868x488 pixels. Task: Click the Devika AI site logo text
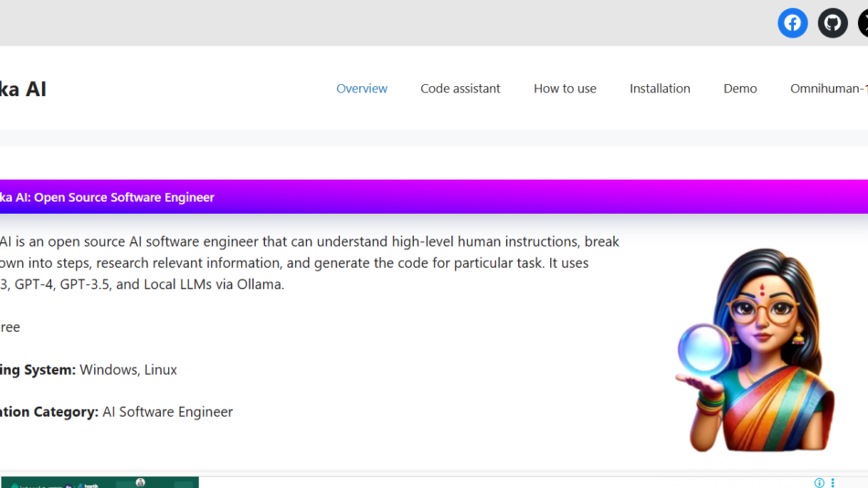click(x=23, y=89)
